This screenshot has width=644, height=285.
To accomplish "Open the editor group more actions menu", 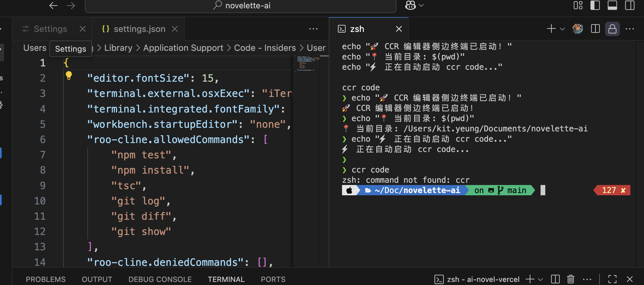I will pyautogui.click(x=313, y=29).
